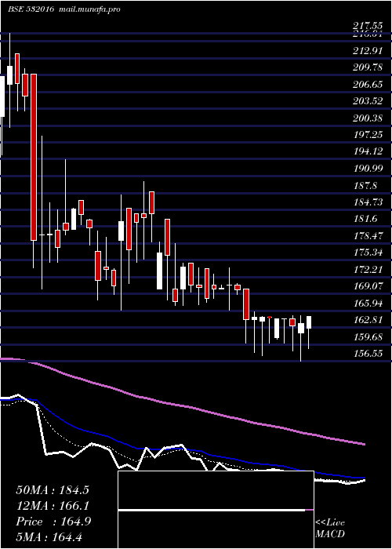Click the 178.47 price axis label
The height and width of the screenshot is (549, 392).
click(x=367, y=235)
